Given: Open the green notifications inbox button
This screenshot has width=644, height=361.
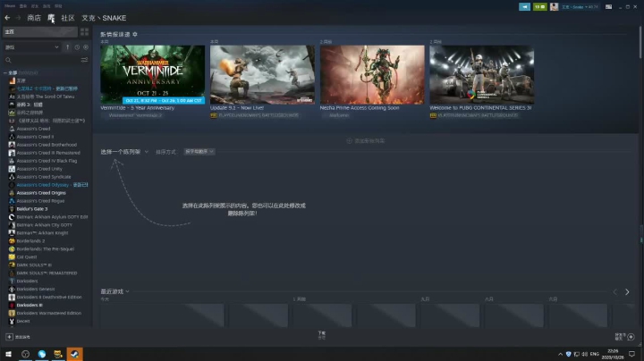Looking at the screenshot, I should (x=539, y=6).
